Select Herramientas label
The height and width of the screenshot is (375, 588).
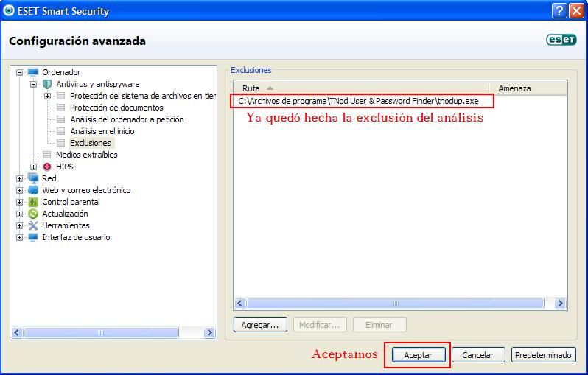(66, 225)
